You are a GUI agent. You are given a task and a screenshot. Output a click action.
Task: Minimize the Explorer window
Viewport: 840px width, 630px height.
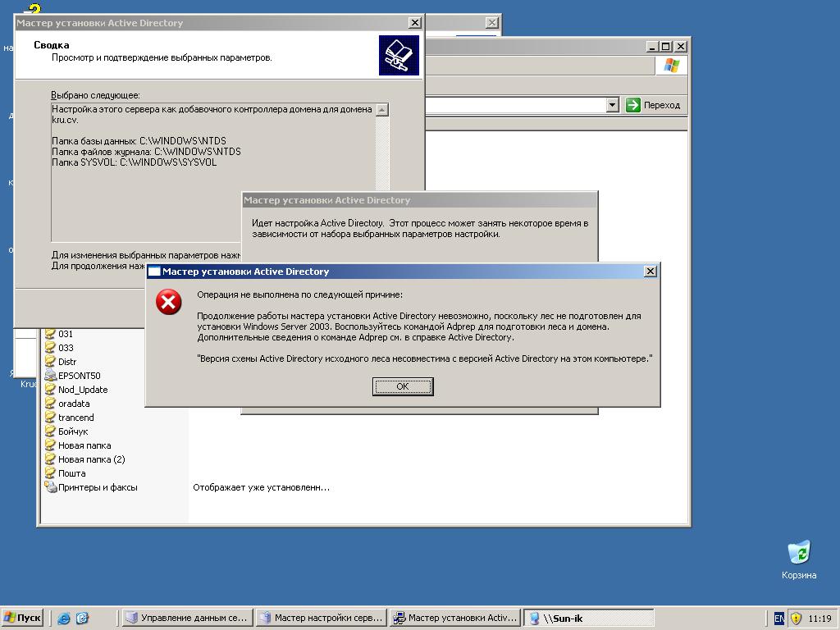coord(652,47)
